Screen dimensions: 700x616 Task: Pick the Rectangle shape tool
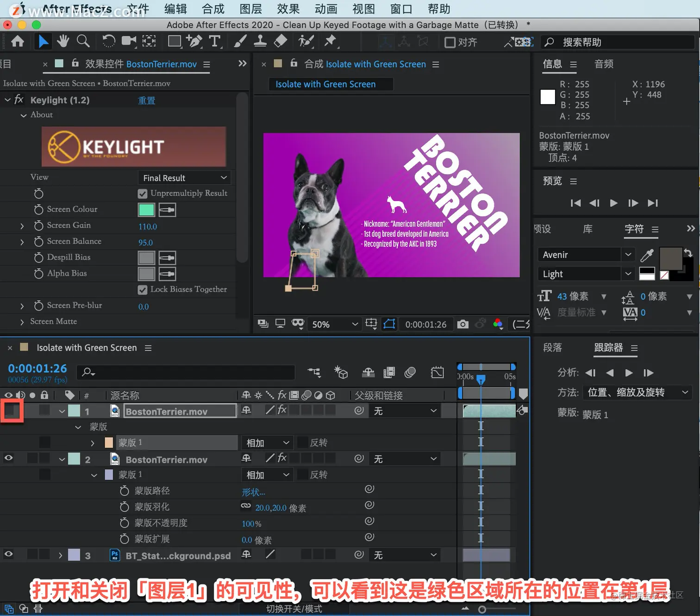coord(175,42)
